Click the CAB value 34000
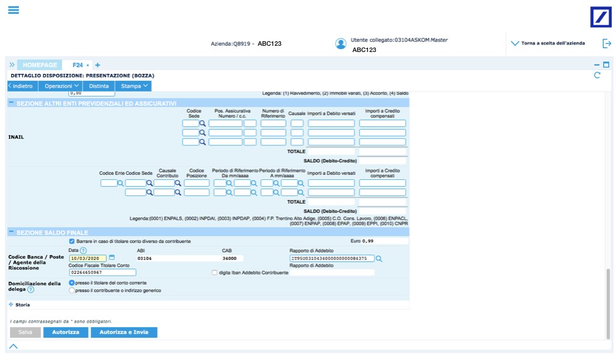Viewport: 616px width, 364px height. (230, 259)
